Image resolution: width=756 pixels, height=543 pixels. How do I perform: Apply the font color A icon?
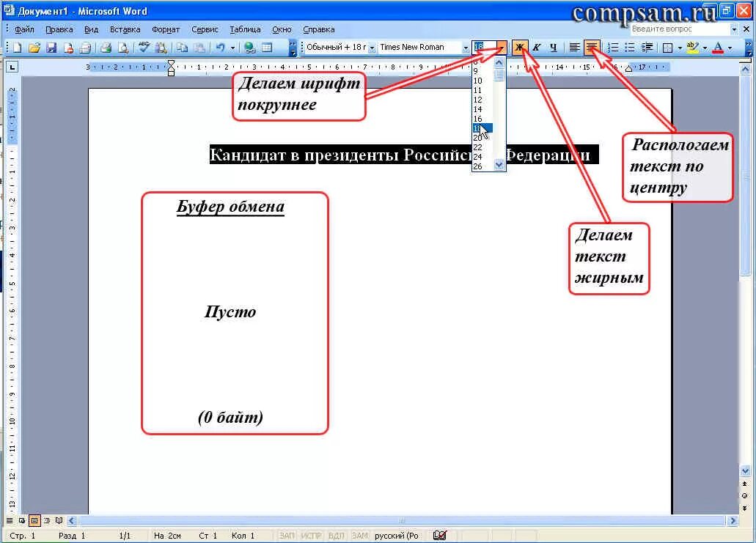click(718, 47)
